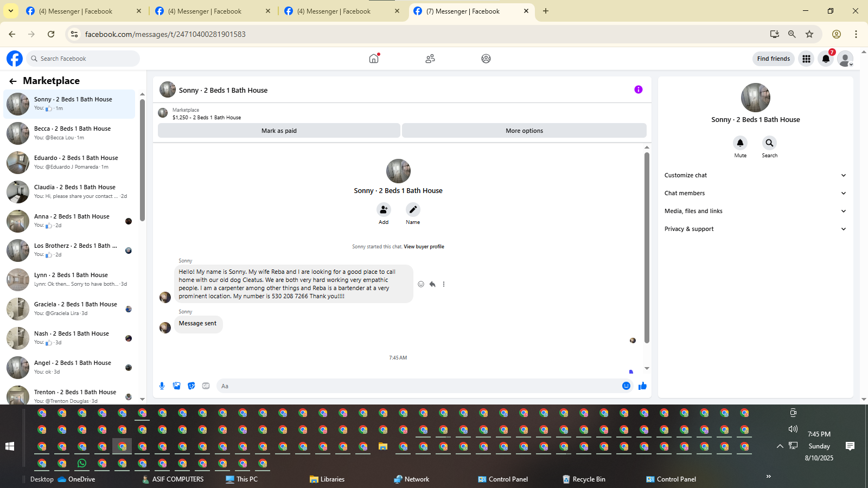Open the Chrome tab search dropdown
The width and height of the screenshot is (868, 488).
point(10,11)
